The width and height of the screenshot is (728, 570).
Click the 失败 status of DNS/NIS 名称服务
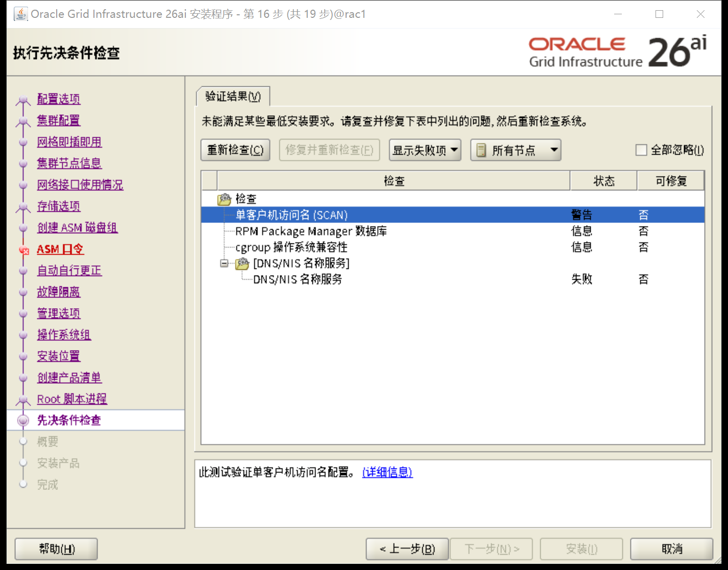(x=581, y=279)
